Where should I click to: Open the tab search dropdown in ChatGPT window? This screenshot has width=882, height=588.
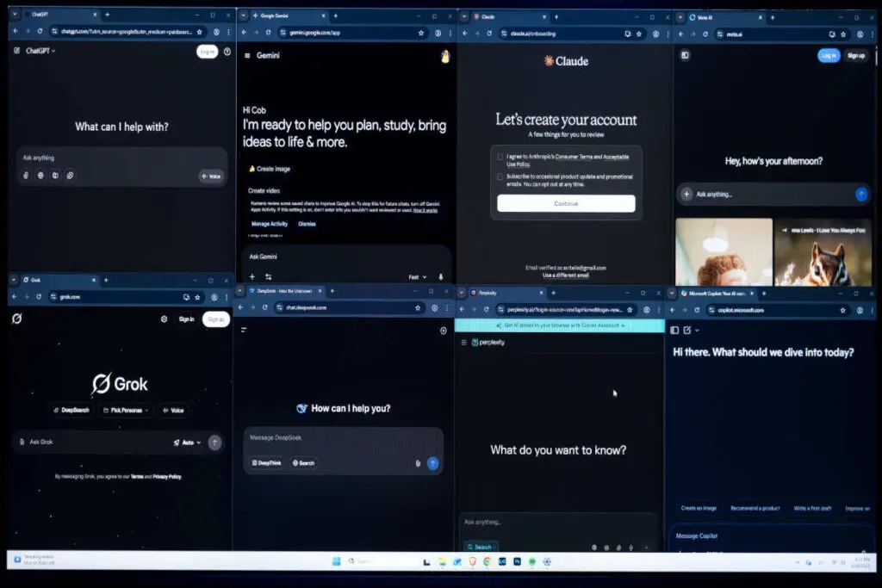[x=16, y=14]
